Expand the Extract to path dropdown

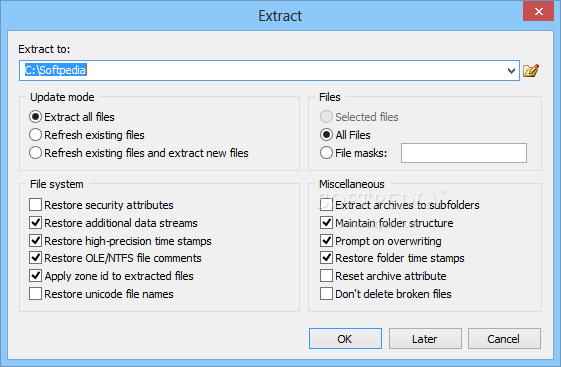[x=511, y=70]
